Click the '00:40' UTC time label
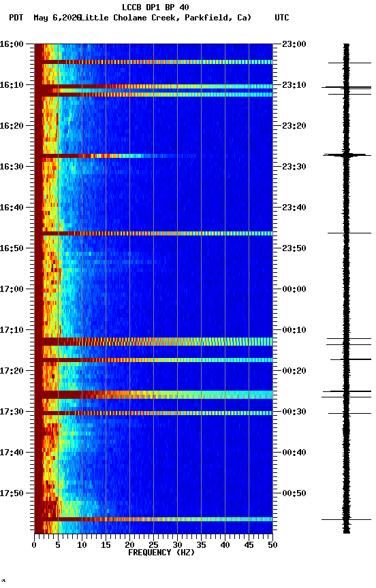 coord(294,453)
